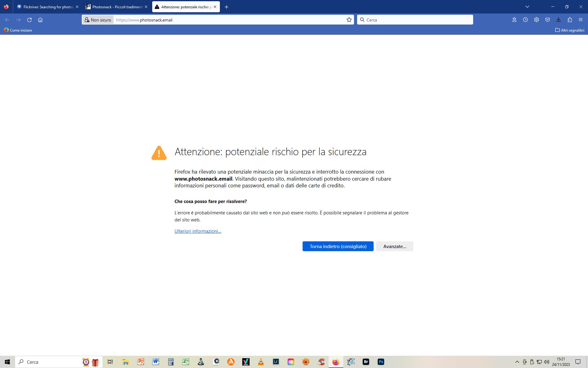This screenshot has height=368, width=588.
Task: Open the notification center icon
Action: 578,362
